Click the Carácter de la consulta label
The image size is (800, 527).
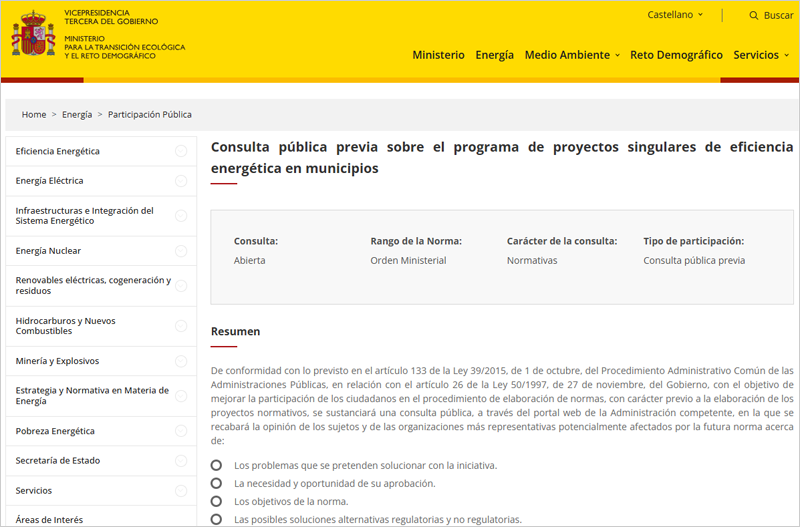pos(562,241)
